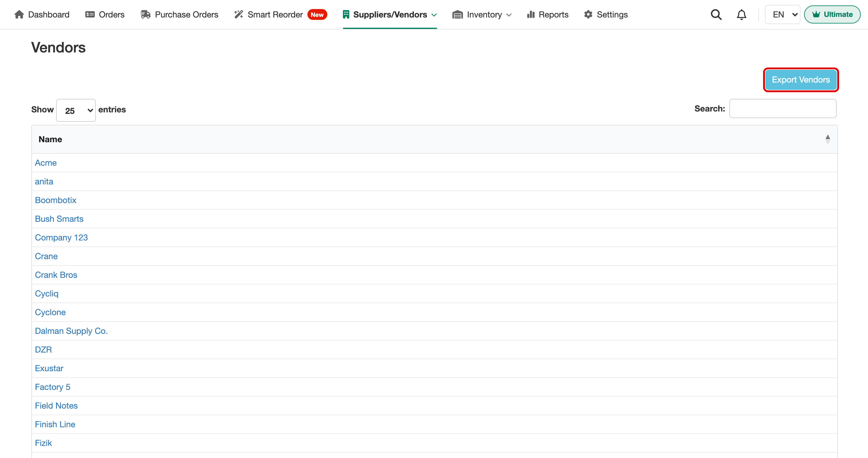
Task: Open the anita vendor link
Action: [x=44, y=181]
